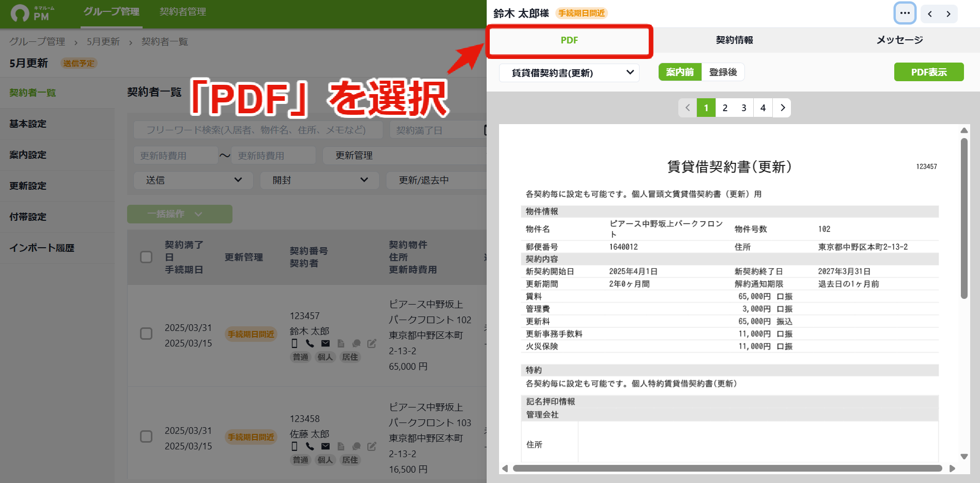
Task: Toggle the select-all checkbox in table header
Action: click(x=146, y=257)
